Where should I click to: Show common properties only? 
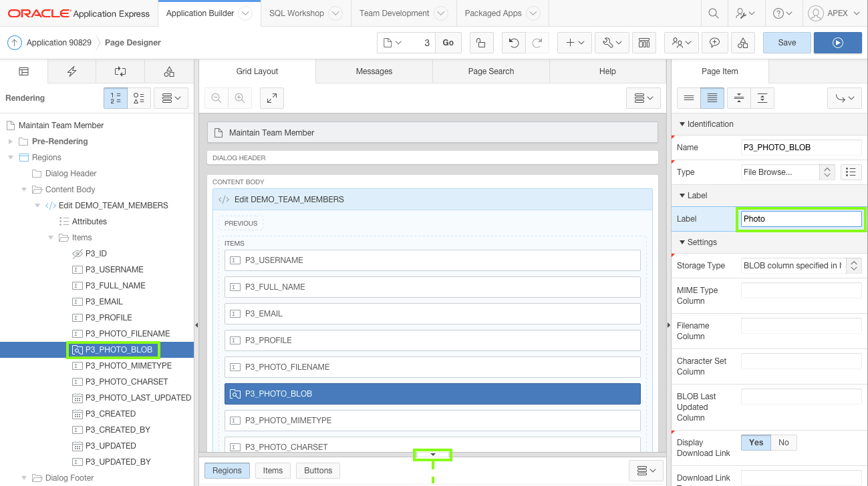tap(689, 98)
